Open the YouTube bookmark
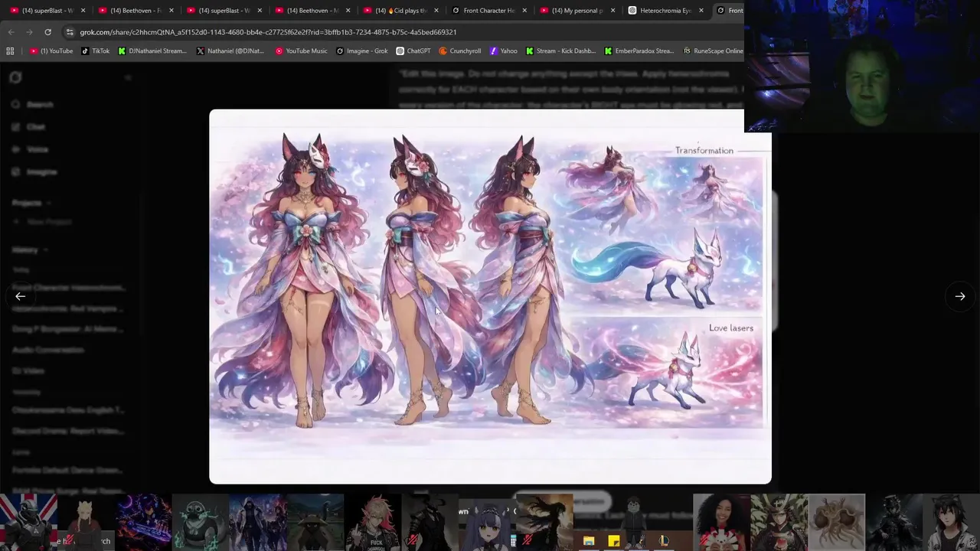 point(51,51)
